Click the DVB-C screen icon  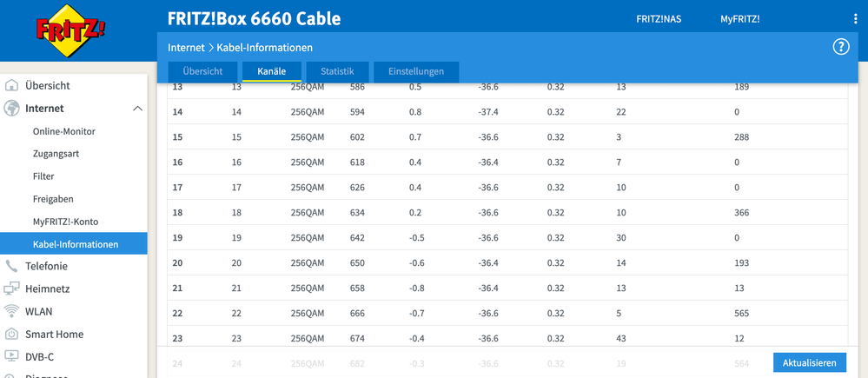(x=11, y=357)
